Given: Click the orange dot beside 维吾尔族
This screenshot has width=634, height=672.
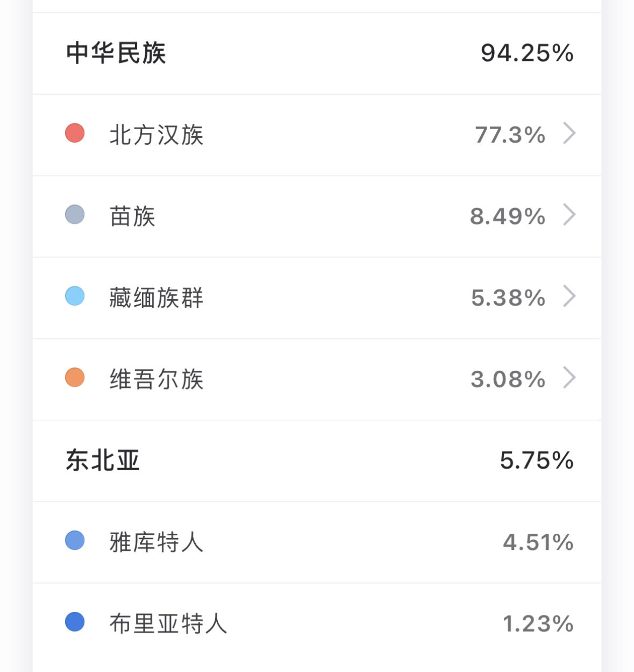Looking at the screenshot, I should tap(75, 377).
